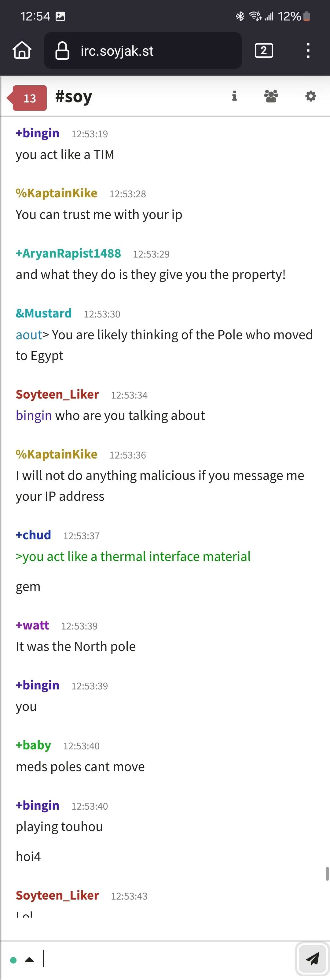Click the irc.soyjak.st address bar

click(143, 50)
